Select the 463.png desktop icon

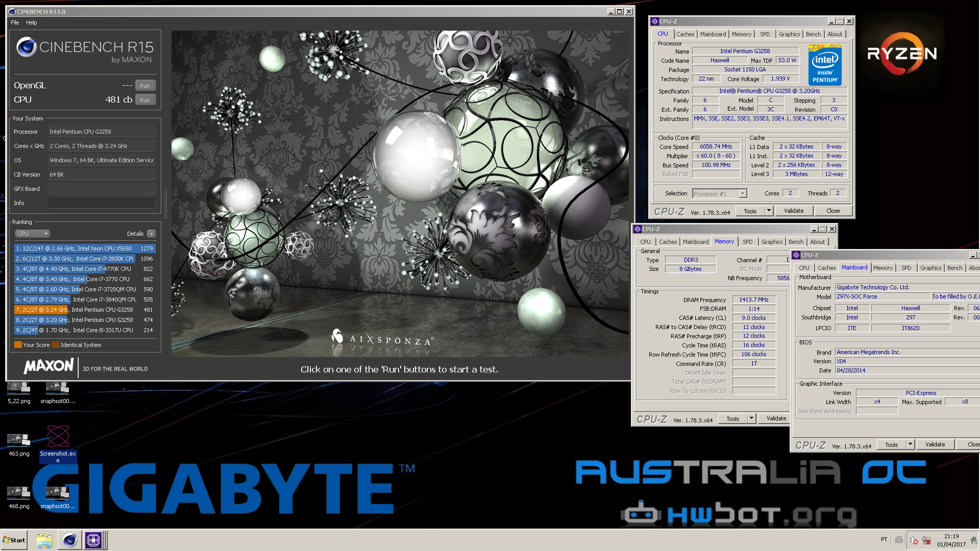(x=19, y=445)
